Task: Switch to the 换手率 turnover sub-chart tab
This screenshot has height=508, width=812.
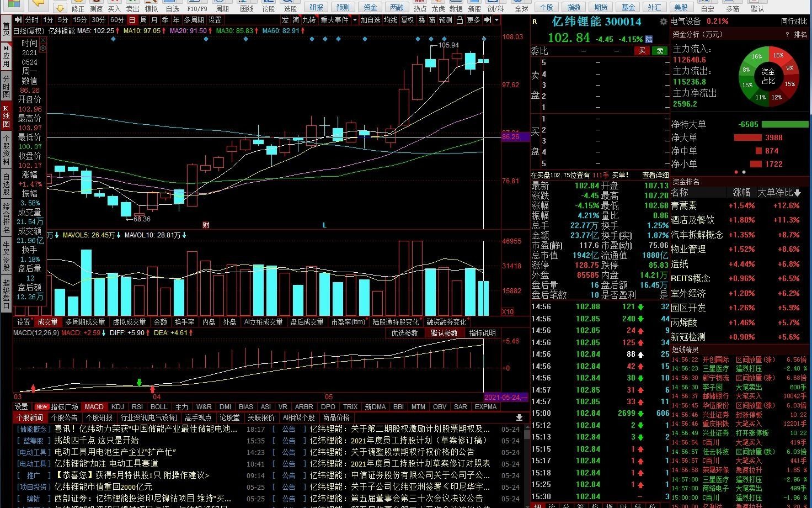Action: (184, 322)
